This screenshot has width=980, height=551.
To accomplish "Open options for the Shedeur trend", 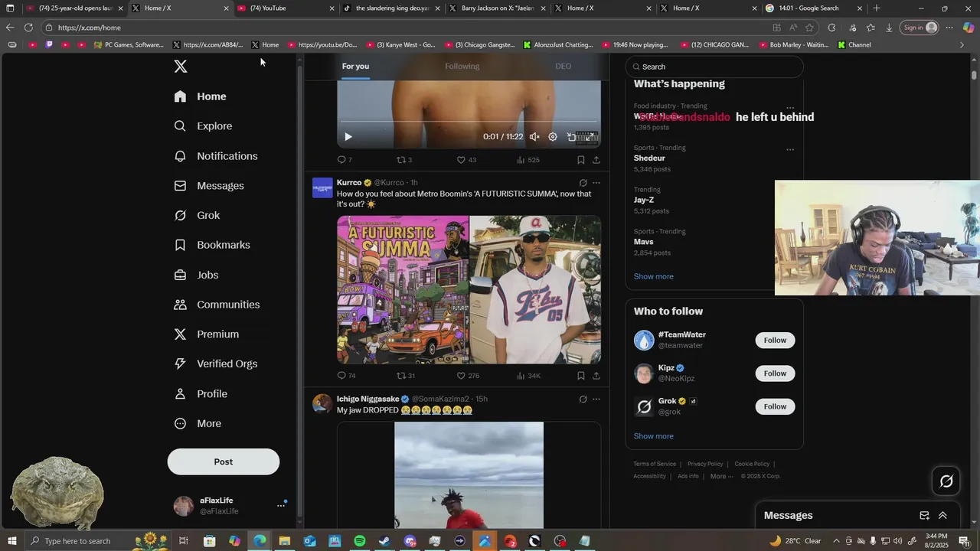I will [790, 150].
